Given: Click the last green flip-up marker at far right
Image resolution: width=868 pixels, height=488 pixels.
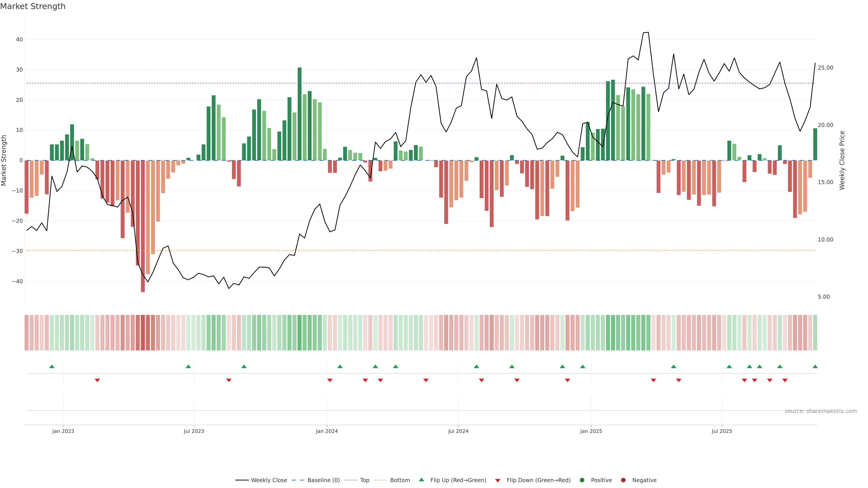Looking at the screenshot, I should [815, 366].
